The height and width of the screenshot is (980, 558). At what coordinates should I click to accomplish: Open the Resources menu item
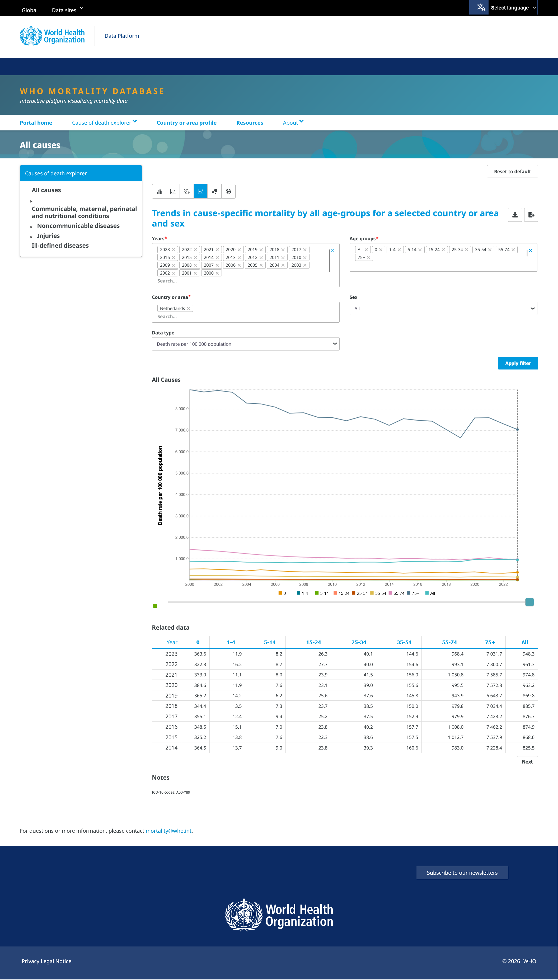pyautogui.click(x=250, y=123)
